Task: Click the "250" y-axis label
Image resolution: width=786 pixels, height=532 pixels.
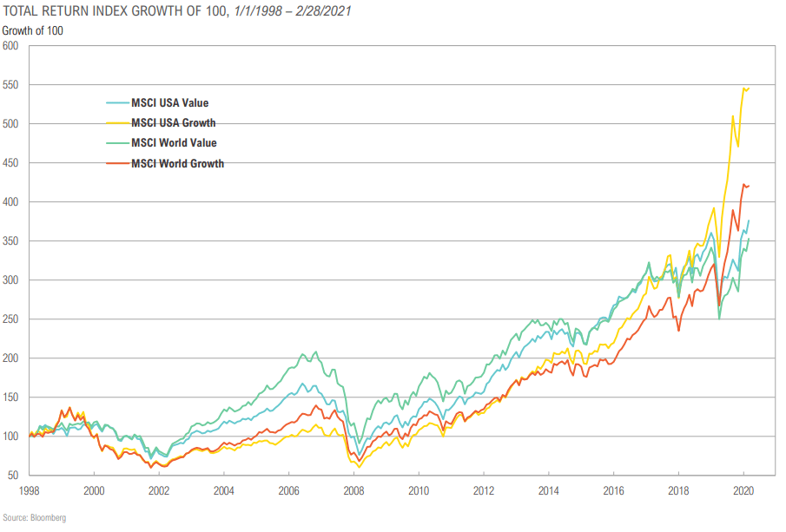Action: click(10, 319)
